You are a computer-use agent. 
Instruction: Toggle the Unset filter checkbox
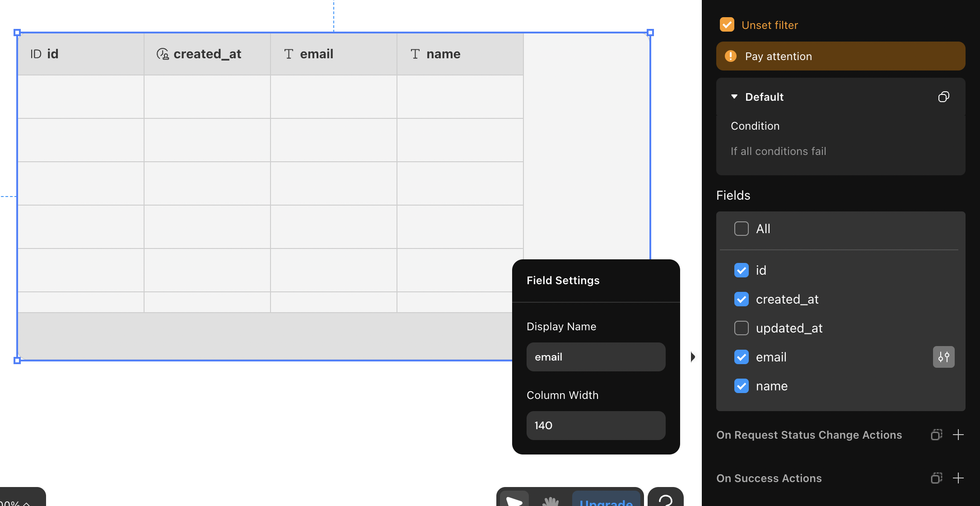tap(727, 24)
